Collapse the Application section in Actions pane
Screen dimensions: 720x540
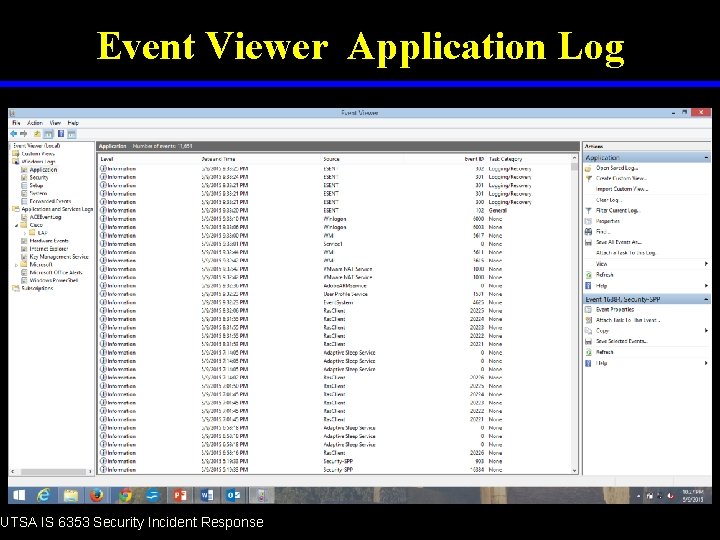pos(706,158)
